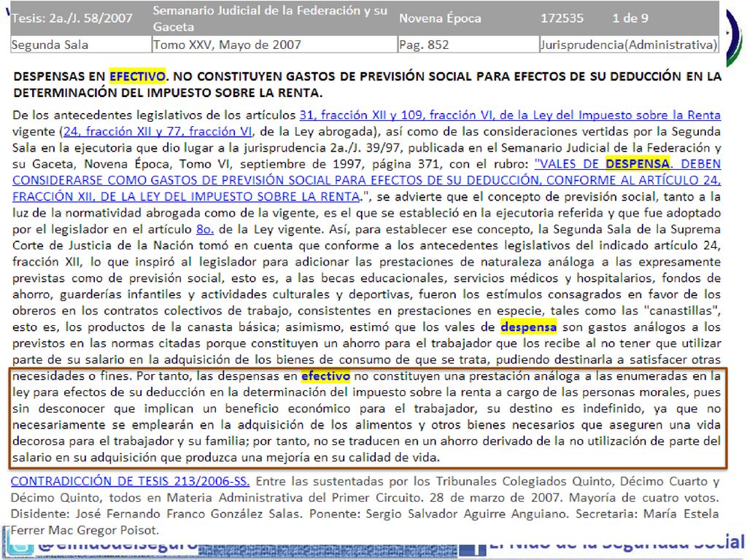Open 'CONTRADICCIÓN DE TESIS 213/2006-SS.' link
747x560 pixels.
[130, 481]
